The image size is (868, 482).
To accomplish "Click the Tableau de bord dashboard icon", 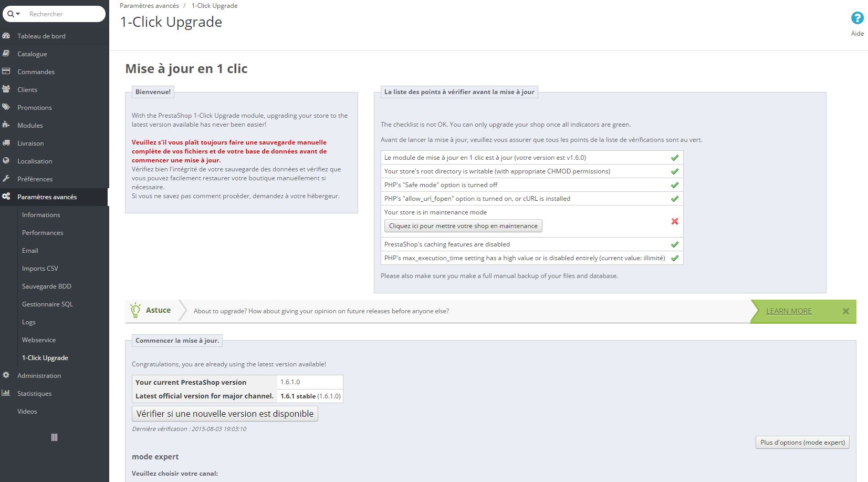I will (6, 36).
